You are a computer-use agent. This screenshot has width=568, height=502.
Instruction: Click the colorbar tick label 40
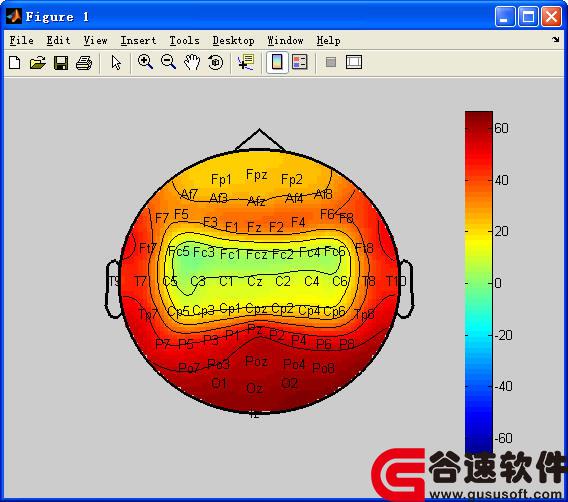[x=501, y=180]
